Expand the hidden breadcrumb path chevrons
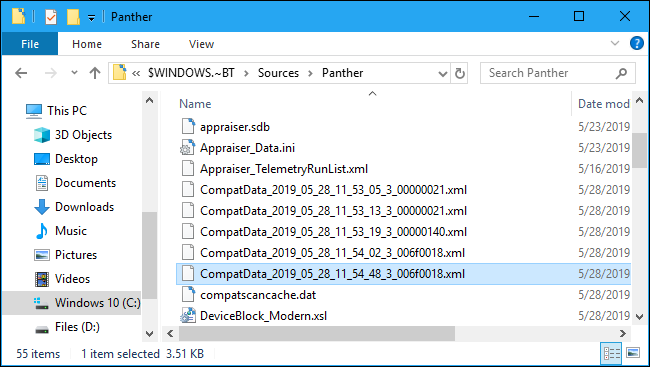 tap(136, 73)
